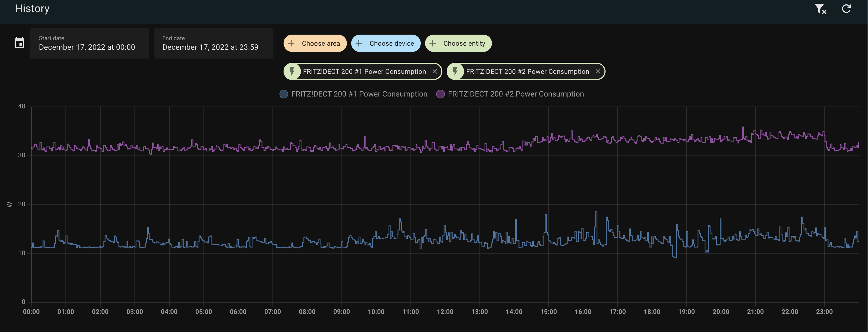The width and height of the screenshot is (868, 332).
Task: Open the Choose entity picker
Action: [464, 44]
